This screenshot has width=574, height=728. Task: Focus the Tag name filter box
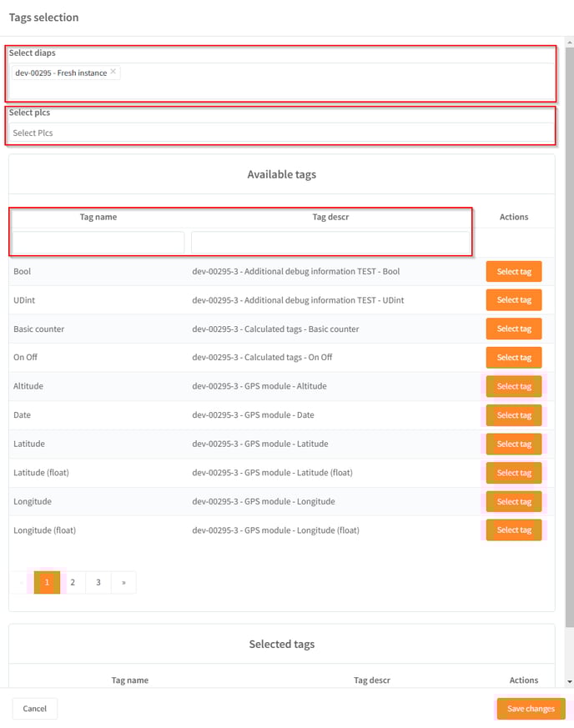[x=98, y=243]
